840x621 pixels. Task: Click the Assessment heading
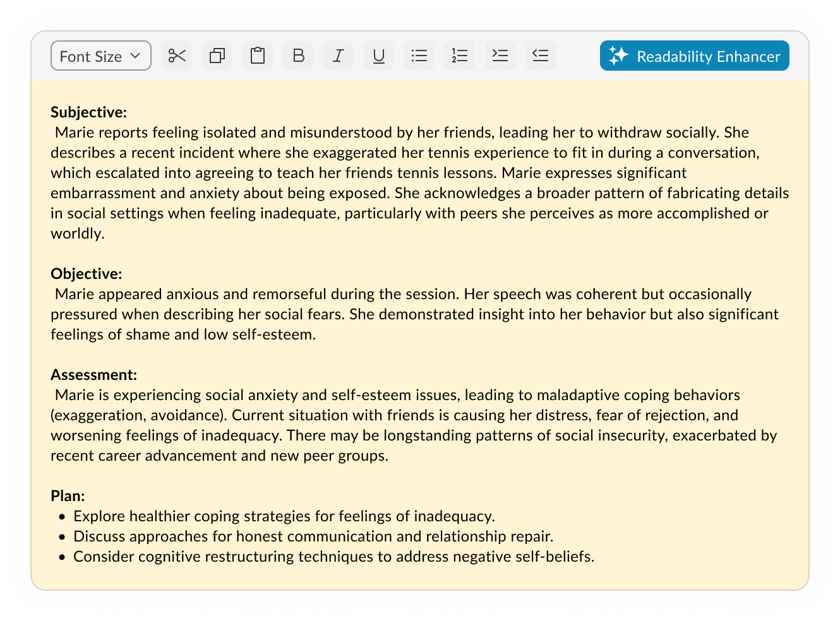[93, 375]
